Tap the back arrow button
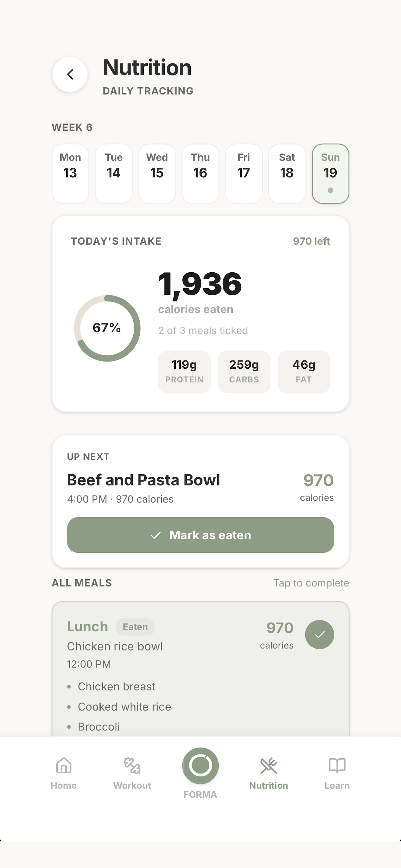 (70, 74)
